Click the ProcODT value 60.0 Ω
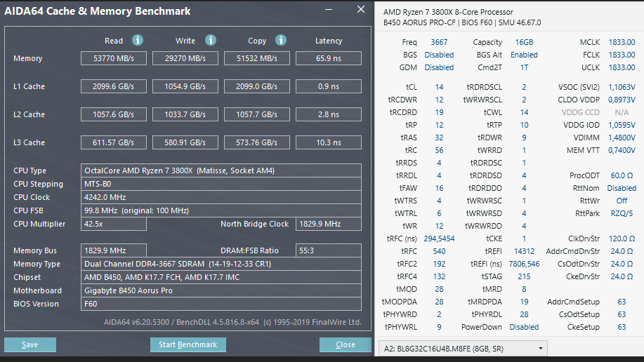Screen dimensions: 644x362 (x=622, y=175)
